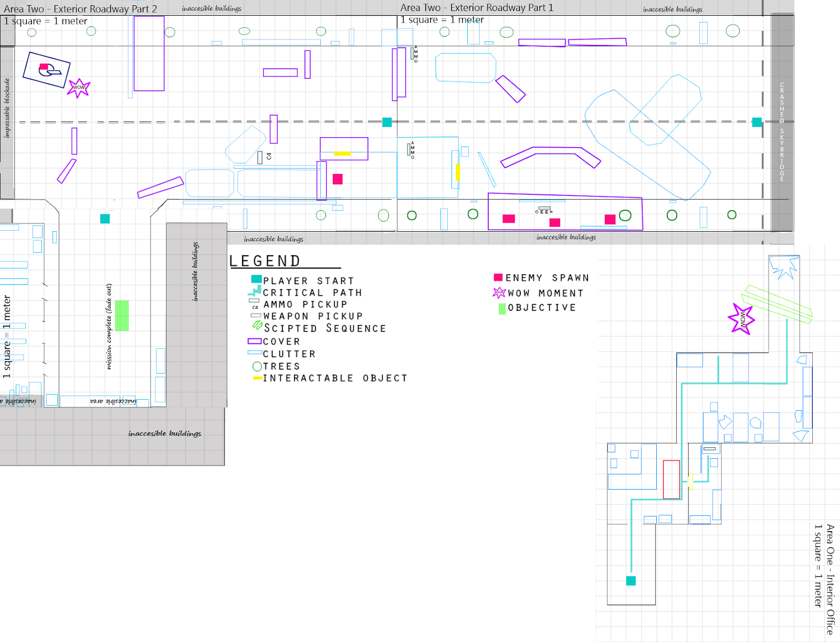
Task: Click the "SCIPTED SEQUENCE" legend text
Action: coord(325,328)
